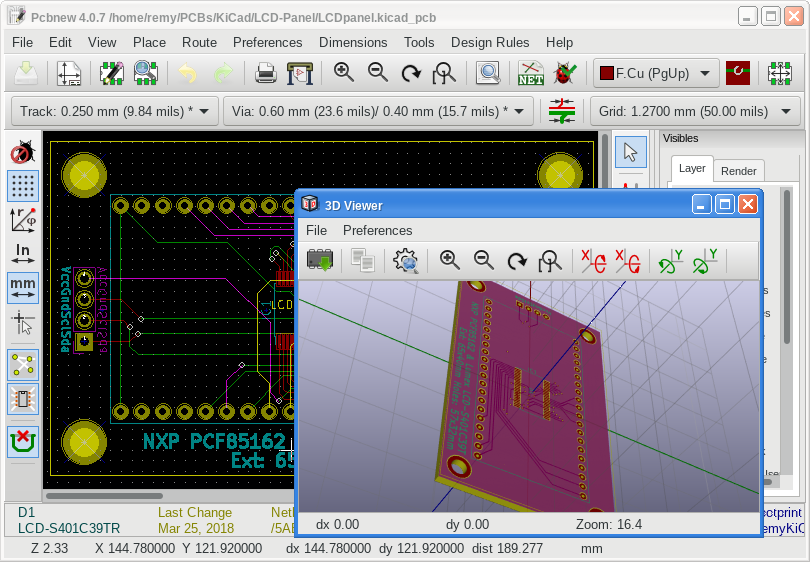Click the Undo arrow icon
This screenshot has height=562, width=810.
[x=188, y=73]
